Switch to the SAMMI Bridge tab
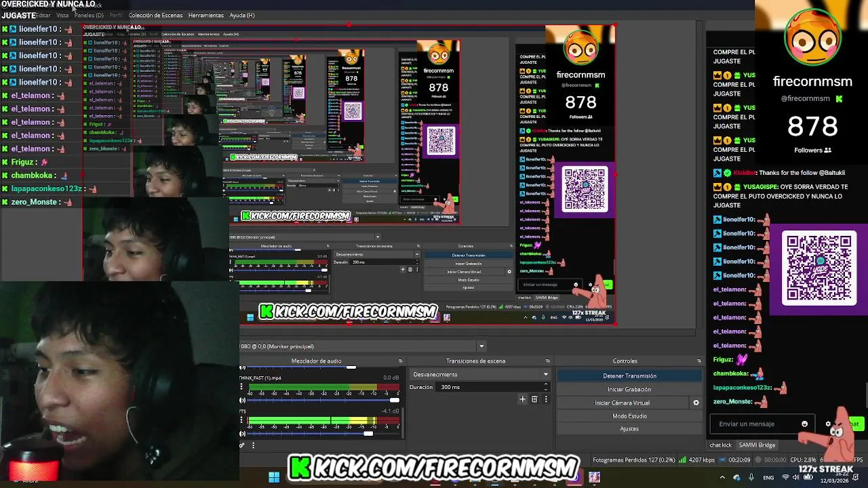Image resolution: width=868 pixels, height=488 pixels. tap(757, 445)
